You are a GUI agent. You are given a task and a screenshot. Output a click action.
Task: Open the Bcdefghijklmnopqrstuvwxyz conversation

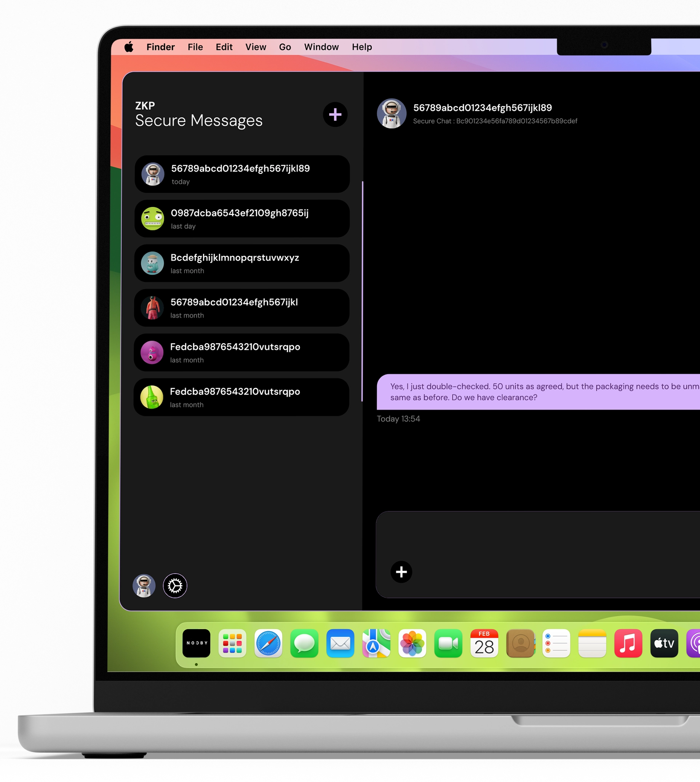click(x=242, y=263)
